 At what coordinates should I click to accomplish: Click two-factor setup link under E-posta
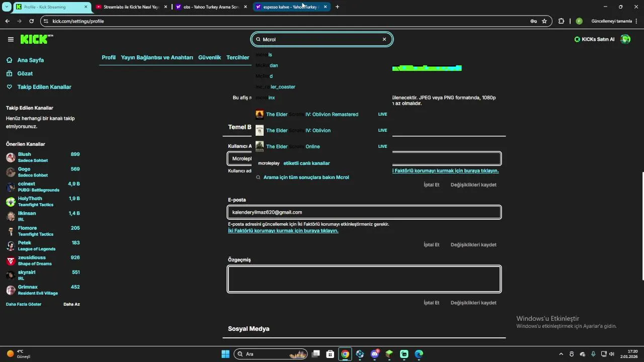click(283, 231)
